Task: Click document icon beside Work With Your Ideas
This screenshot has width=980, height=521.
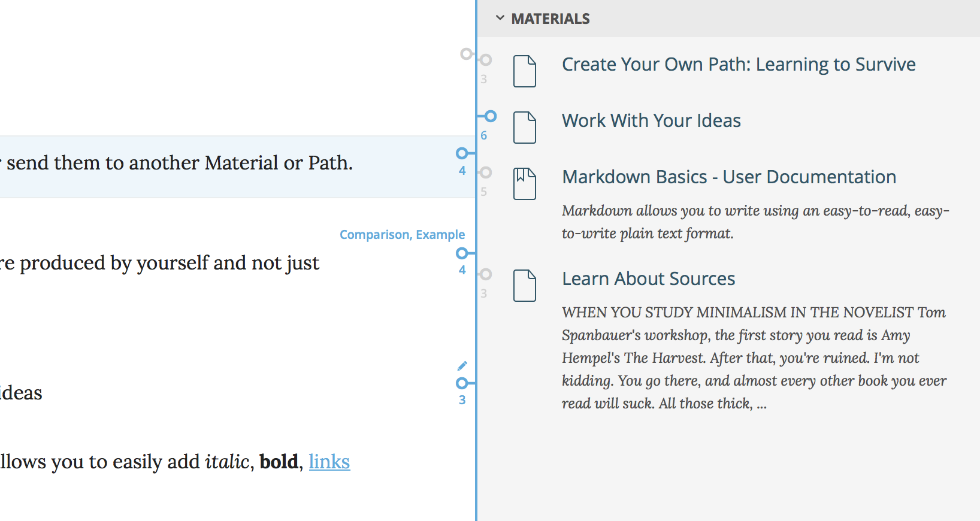Action: (524, 128)
